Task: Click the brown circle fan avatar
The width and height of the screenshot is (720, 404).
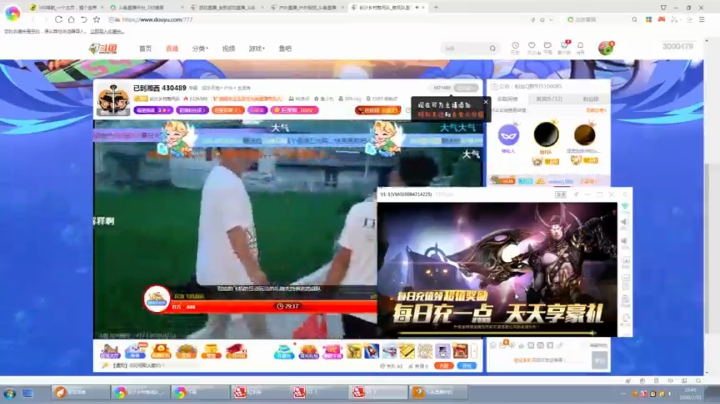Action: click(585, 135)
